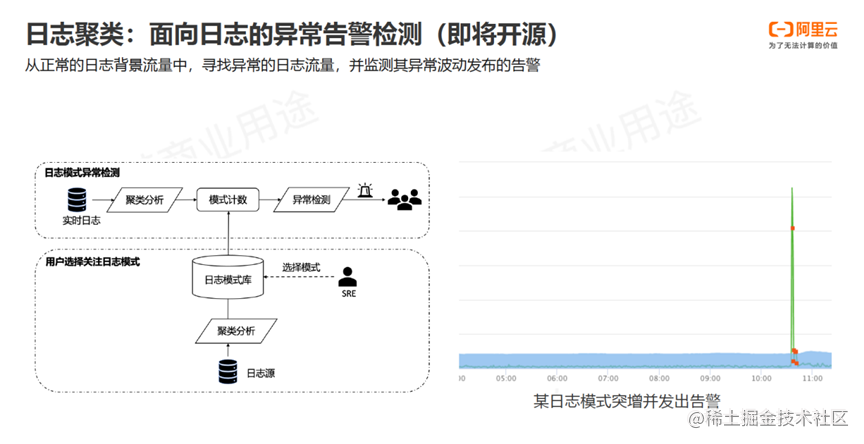Click the chart caption 某日志模式突增并发出告警
The image size is (864, 444).
tap(627, 400)
